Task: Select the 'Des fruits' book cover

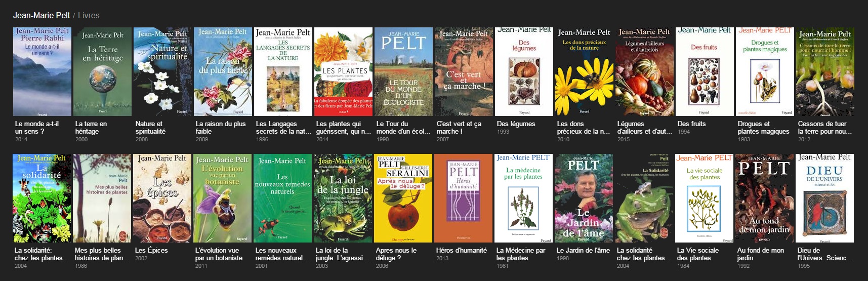Action: (705, 72)
